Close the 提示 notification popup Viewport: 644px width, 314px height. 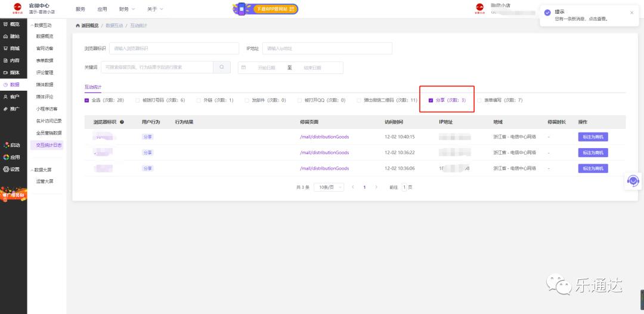[x=632, y=13]
